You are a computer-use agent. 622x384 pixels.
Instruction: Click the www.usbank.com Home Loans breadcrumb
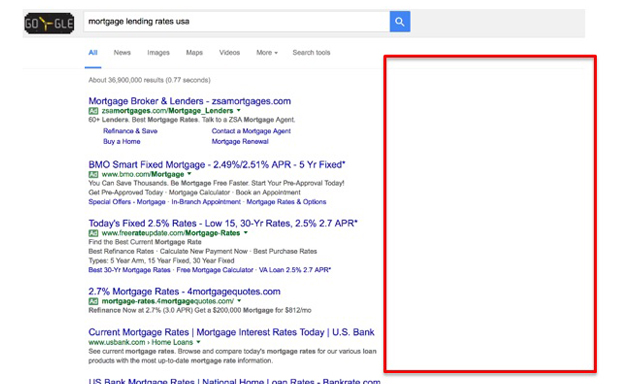point(140,342)
